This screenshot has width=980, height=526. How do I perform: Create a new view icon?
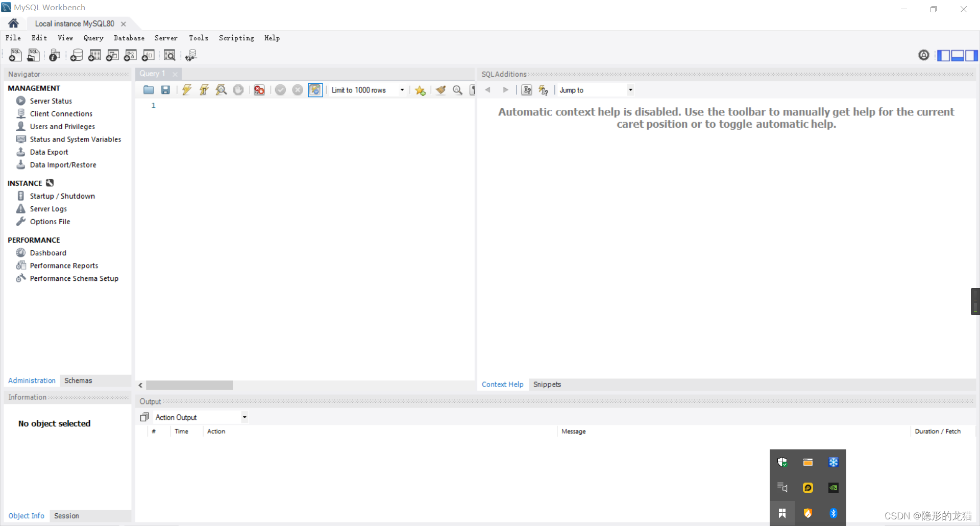pyautogui.click(x=112, y=55)
